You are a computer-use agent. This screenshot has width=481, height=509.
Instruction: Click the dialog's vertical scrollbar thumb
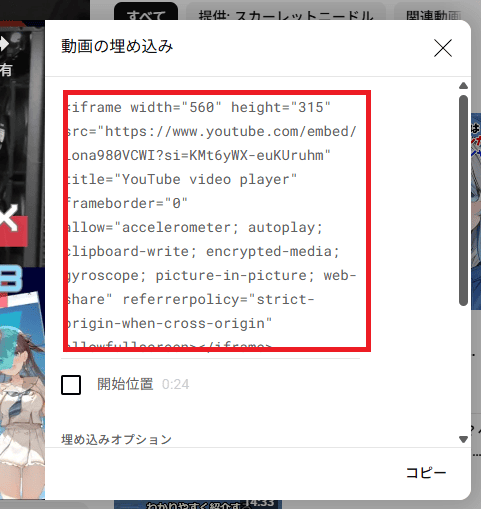pos(463,200)
